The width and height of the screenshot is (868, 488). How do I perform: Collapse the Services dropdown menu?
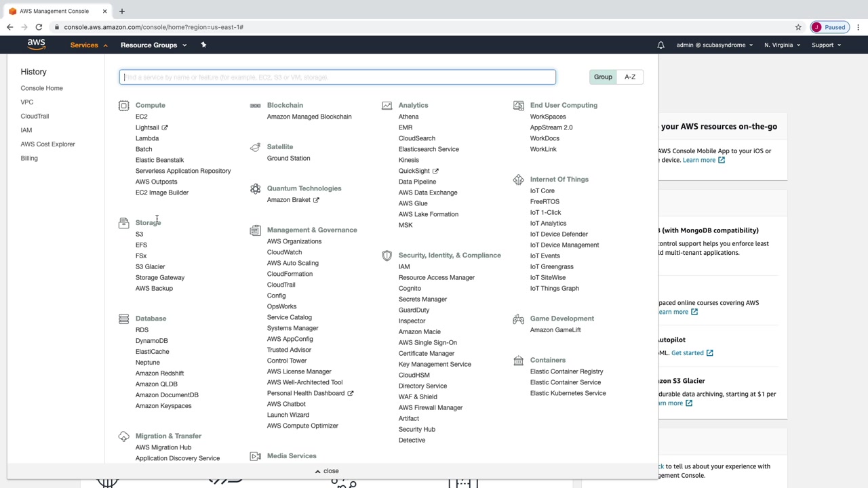point(89,45)
